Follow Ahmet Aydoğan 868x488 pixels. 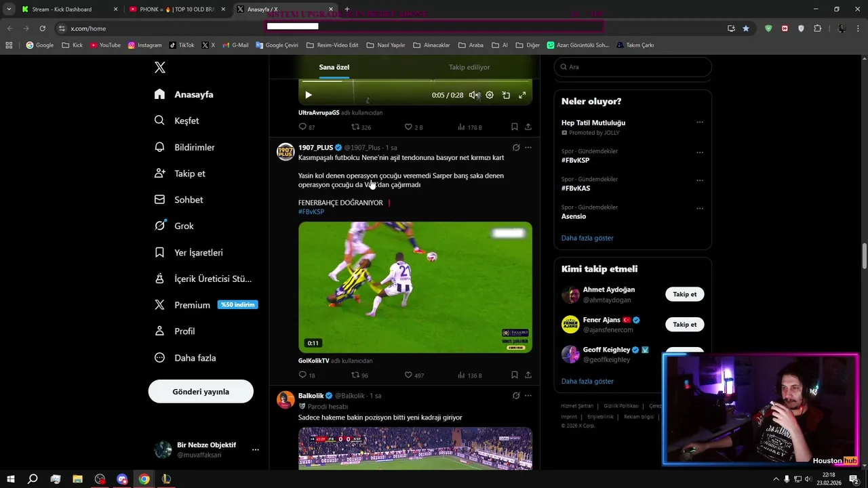(685, 294)
